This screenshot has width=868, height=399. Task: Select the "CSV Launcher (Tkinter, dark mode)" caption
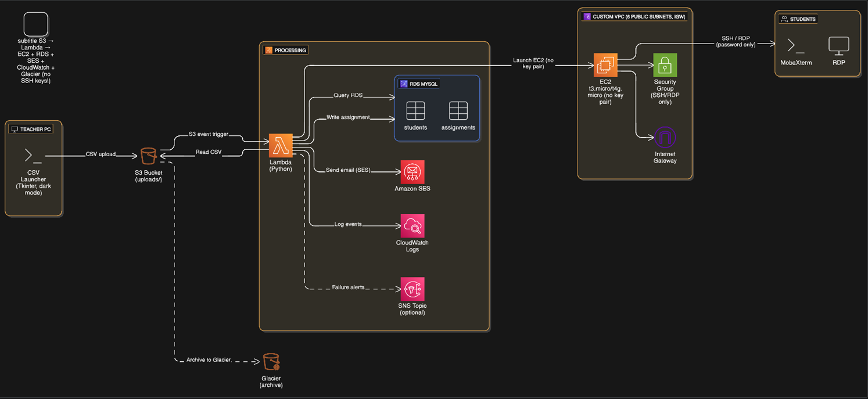point(33,183)
